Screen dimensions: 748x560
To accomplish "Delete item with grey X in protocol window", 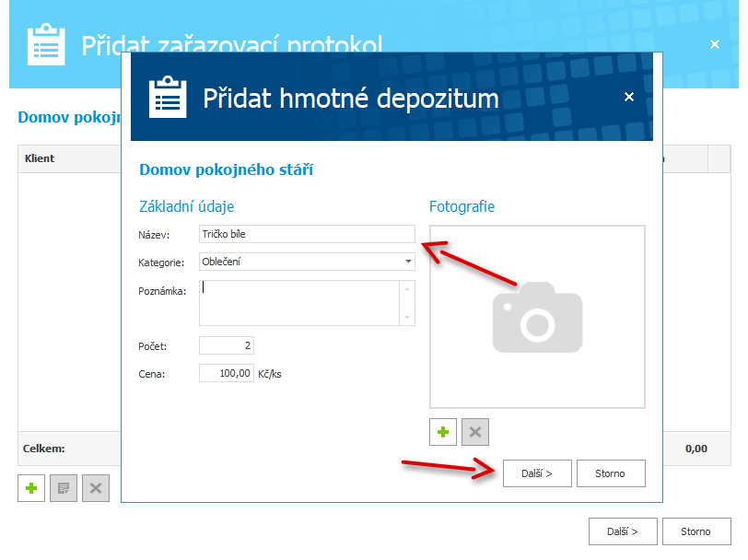I will (96, 488).
